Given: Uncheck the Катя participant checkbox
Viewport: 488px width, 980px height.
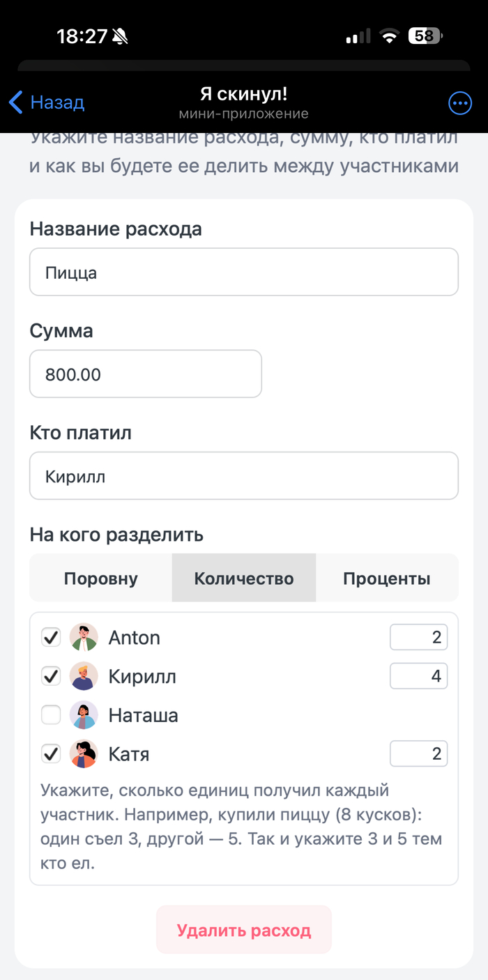Looking at the screenshot, I should coord(51,754).
